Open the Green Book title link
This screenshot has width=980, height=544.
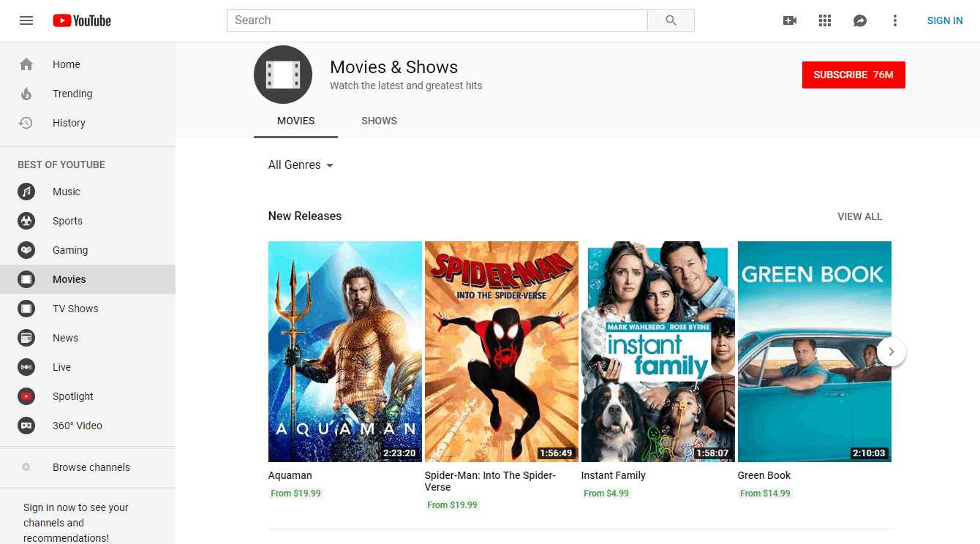tap(764, 475)
